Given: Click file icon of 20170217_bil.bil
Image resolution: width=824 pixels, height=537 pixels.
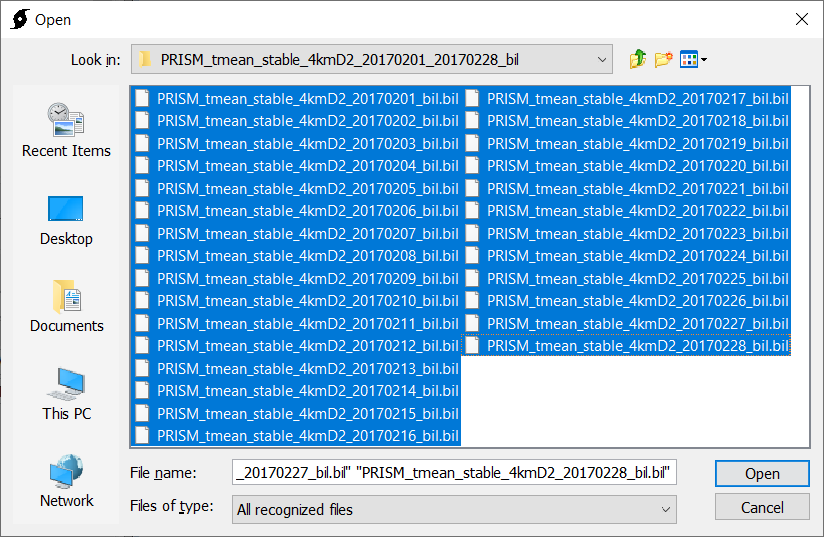Looking at the screenshot, I should click(472, 99).
